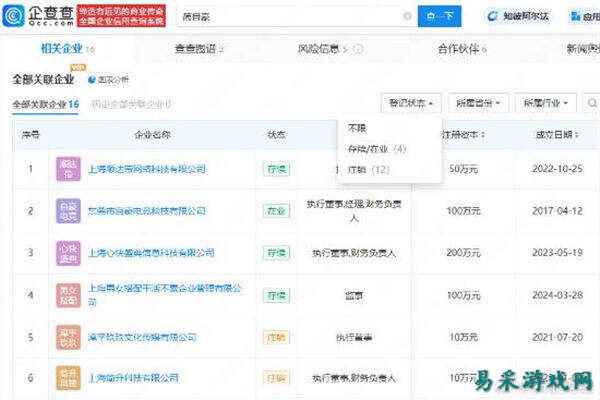The image size is (600, 400).
Task: Click the 企业名称 column header
Action: [x=152, y=135]
